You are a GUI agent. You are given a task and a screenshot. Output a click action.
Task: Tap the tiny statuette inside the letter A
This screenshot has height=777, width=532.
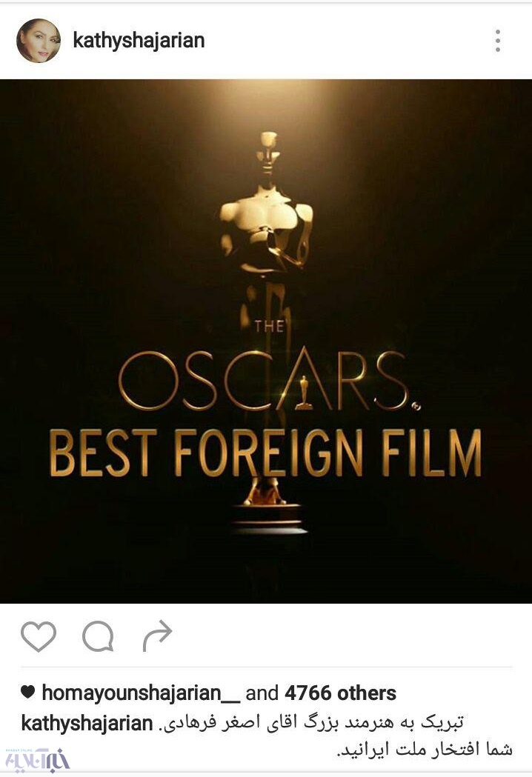pyautogui.click(x=304, y=393)
